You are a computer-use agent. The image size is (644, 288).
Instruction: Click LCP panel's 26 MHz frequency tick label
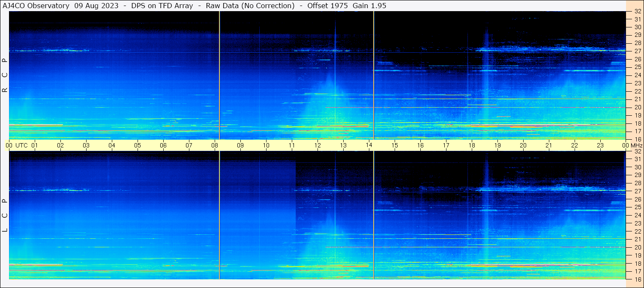[638, 199]
